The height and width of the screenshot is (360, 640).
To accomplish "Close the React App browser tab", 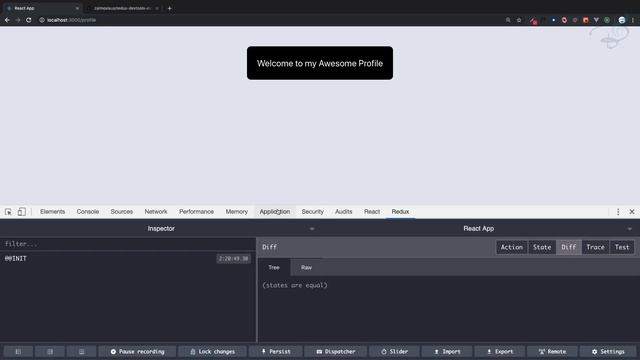I will point(77,8).
